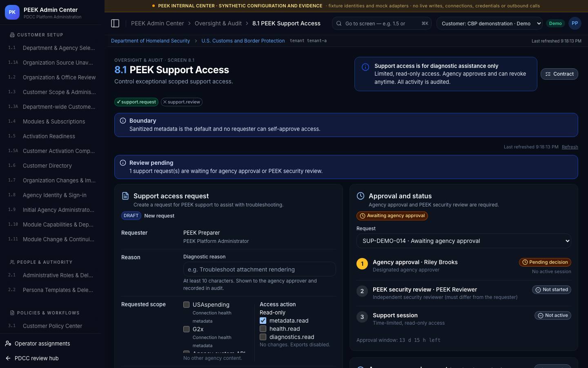
Task: Click the People & Authority section icon
Action: 12,262
